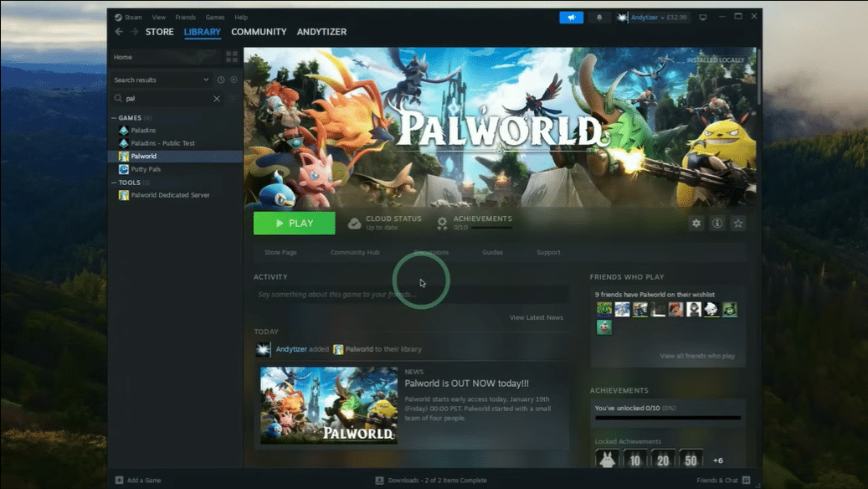This screenshot has height=489, width=868.
Task: Open the Search results dropdown
Action: coord(206,80)
